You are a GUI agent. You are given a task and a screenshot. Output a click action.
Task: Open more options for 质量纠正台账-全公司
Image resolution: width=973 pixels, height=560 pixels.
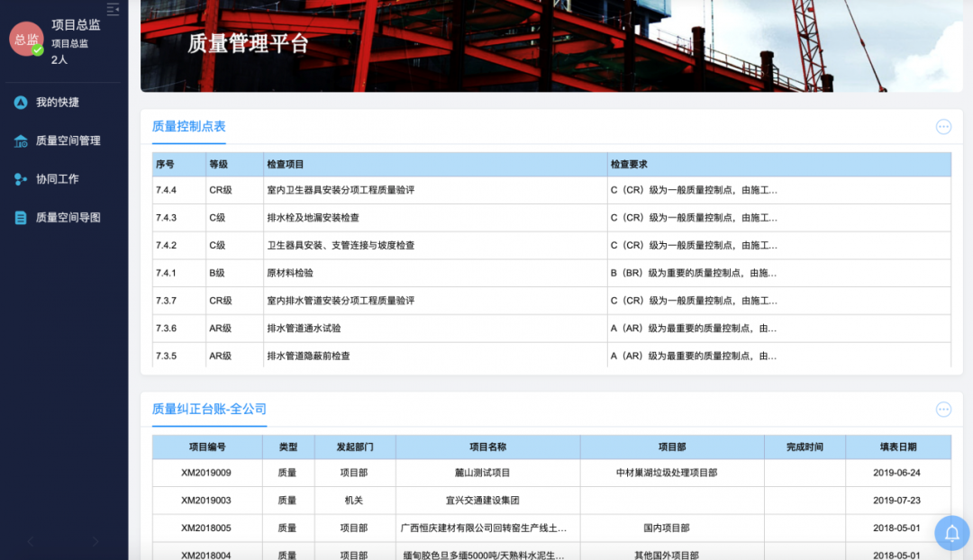pos(943,410)
